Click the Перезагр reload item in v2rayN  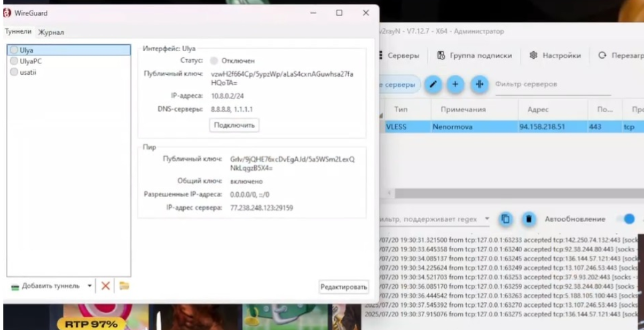point(621,56)
